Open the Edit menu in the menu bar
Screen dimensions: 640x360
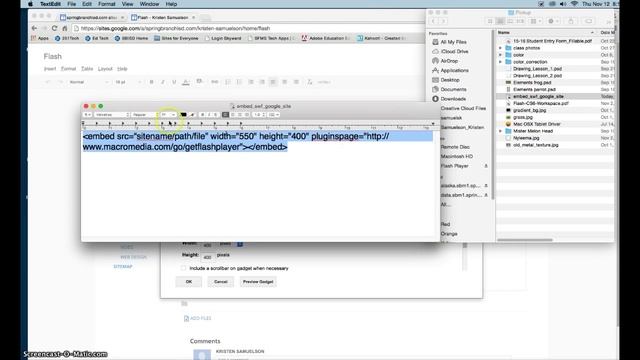87,4
